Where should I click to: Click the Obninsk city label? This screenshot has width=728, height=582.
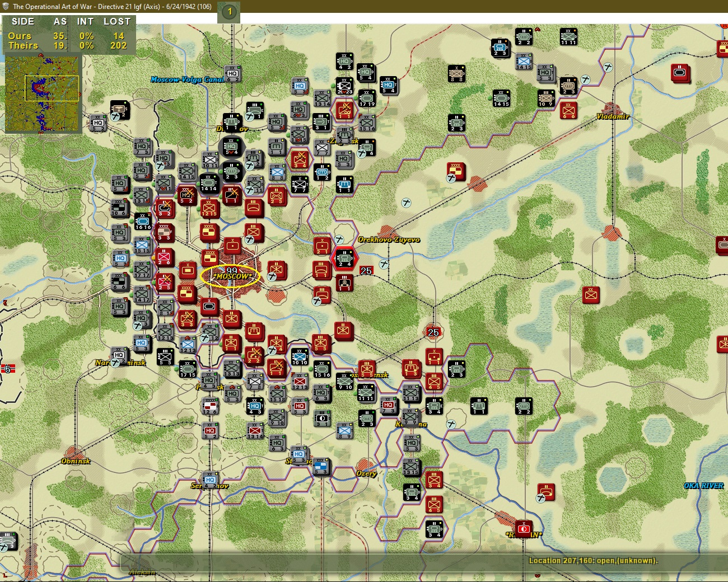point(76,461)
